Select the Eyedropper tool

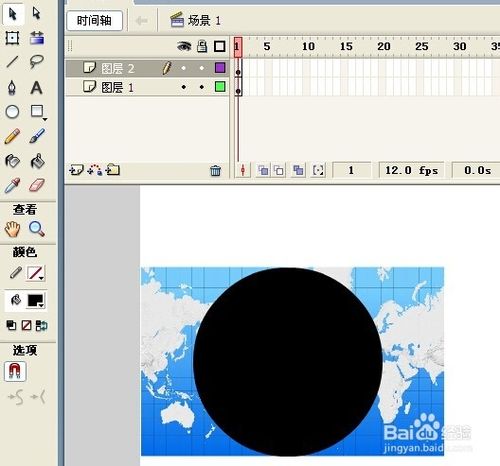(x=12, y=185)
